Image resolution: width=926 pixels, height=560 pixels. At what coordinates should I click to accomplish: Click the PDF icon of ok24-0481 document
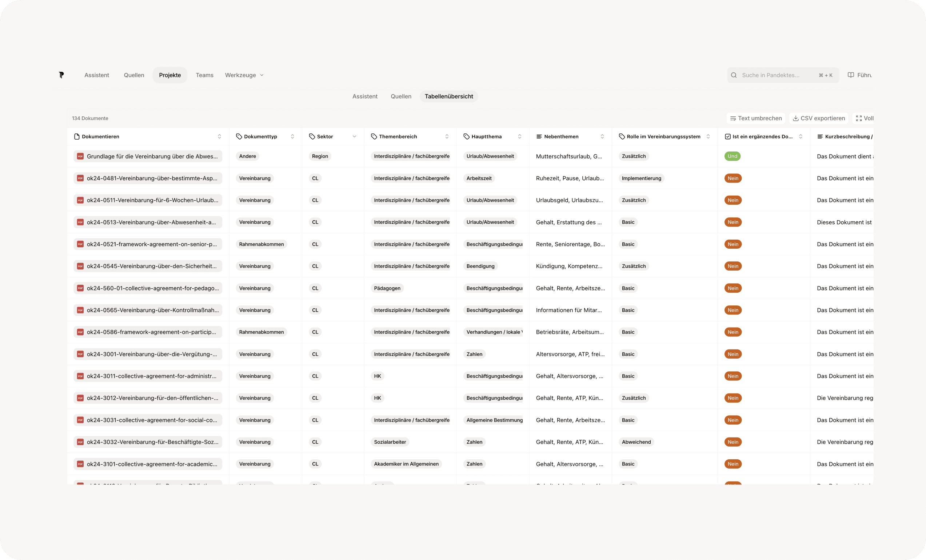pyautogui.click(x=80, y=178)
